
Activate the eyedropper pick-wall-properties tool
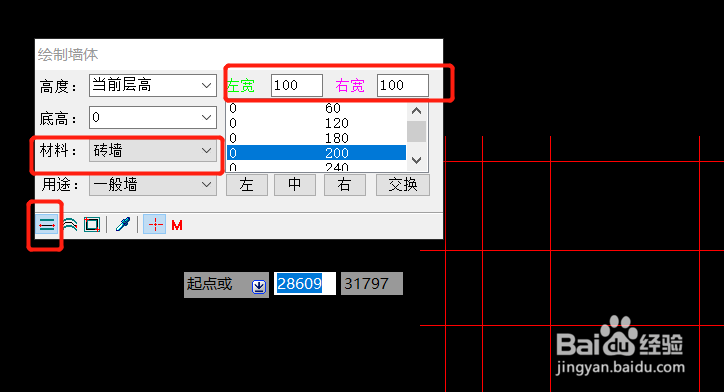[123, 225]
